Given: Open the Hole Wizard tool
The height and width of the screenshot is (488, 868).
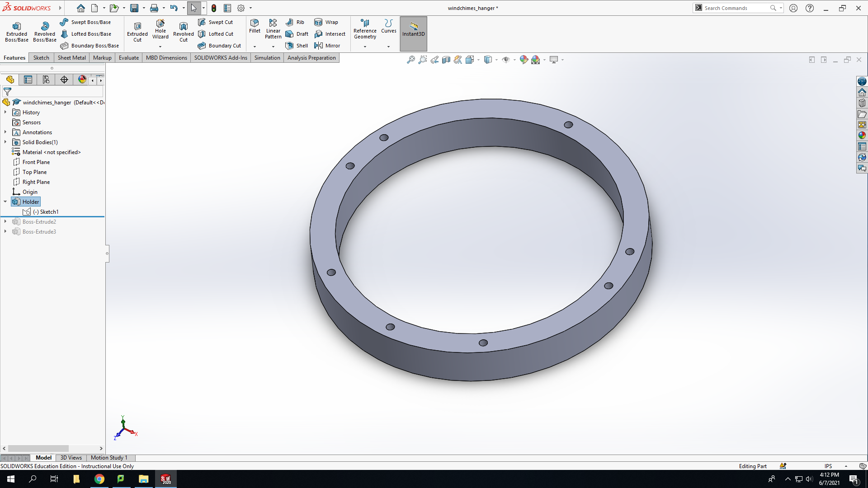Looking at the screenshot, I should pos(160,29).
